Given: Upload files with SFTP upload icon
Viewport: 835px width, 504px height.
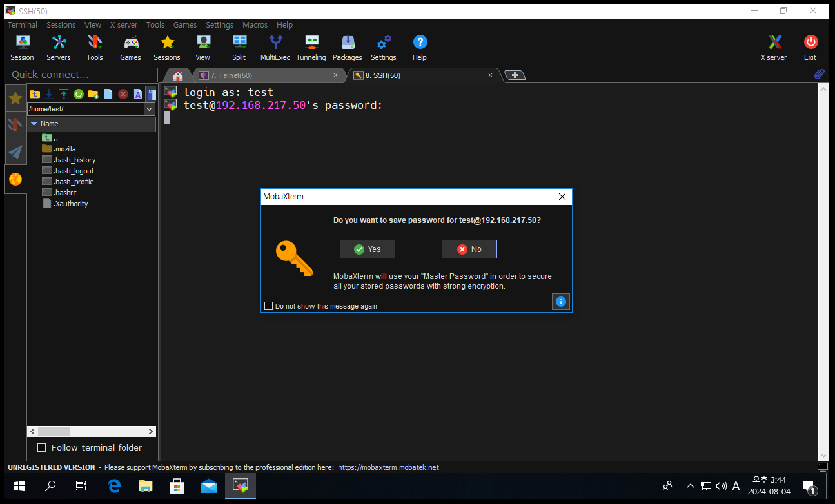Looking at the screenshot, I should tap(64, 94).
